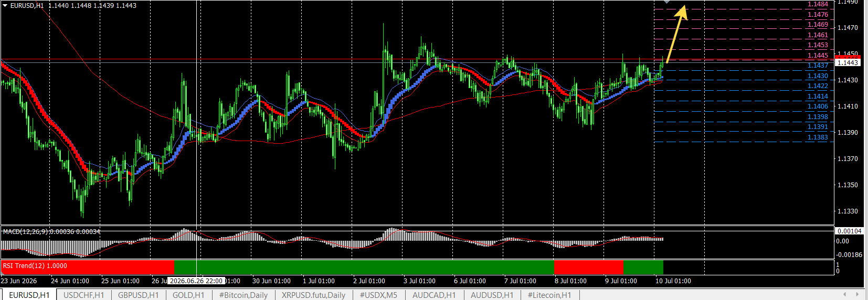The image size is (868, 300).
Task: Click the red level label 1.1476
Action: click(x=818, y=15)
